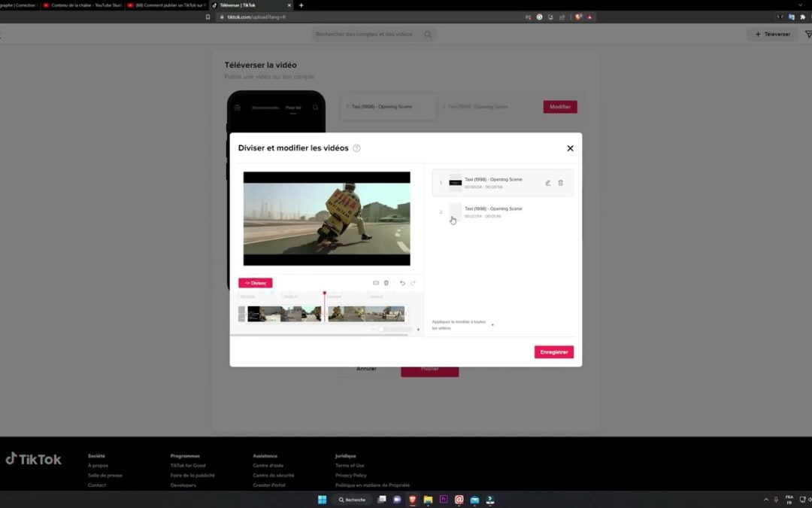The image size is (812, 508).
Task: Click the TikTok logo in the footer
Action: [33, 459]
